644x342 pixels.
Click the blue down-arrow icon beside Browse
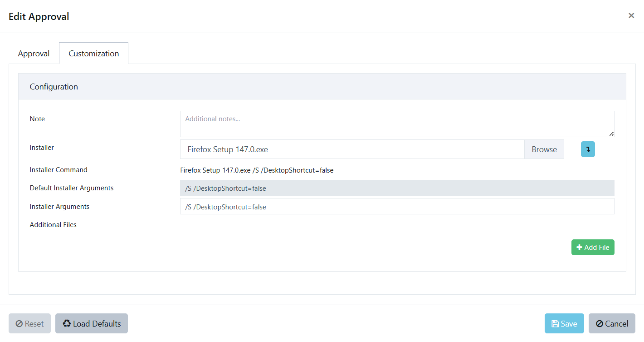tap(588, 149)
